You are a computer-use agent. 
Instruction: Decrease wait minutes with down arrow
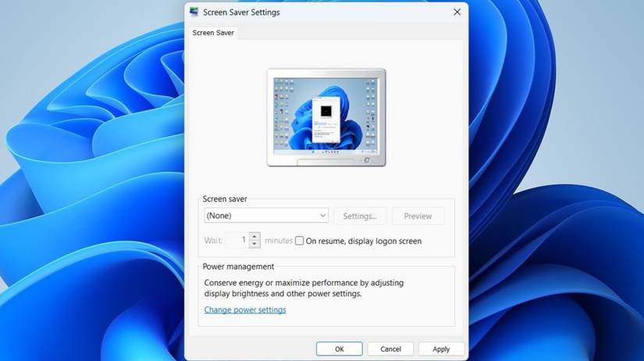pyautogui.click(x=254, y=244)
